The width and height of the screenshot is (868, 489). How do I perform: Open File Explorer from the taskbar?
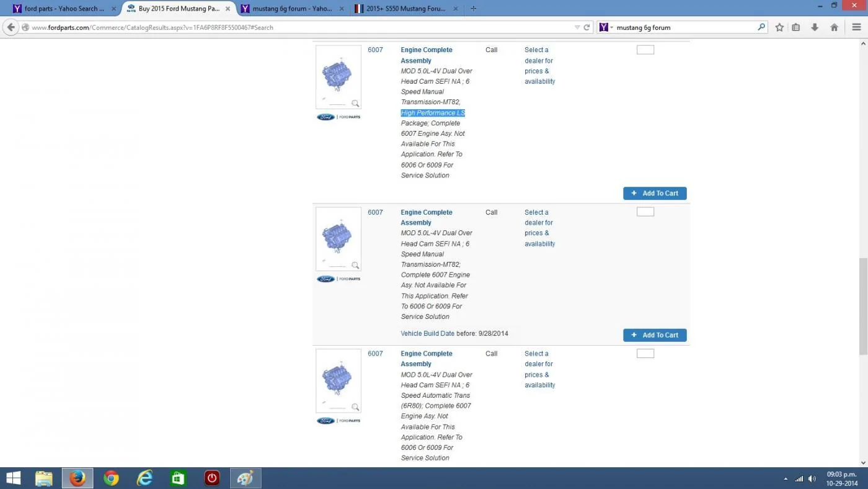[x=44, y=478]
